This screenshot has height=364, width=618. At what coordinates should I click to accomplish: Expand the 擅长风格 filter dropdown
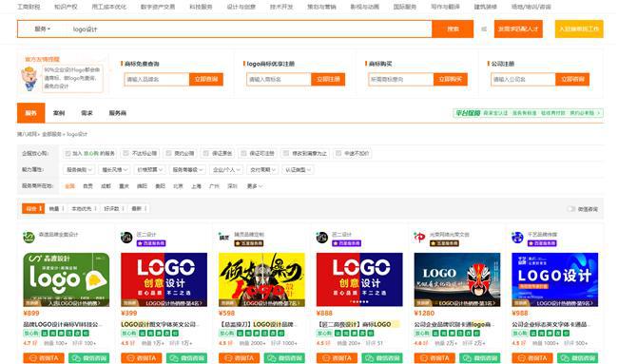[x=114, y=170]
